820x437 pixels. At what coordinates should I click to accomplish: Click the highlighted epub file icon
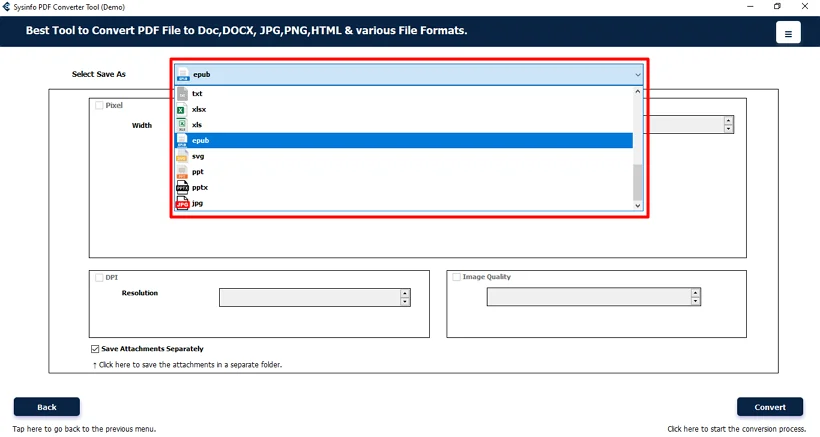[x=181, y=140]
